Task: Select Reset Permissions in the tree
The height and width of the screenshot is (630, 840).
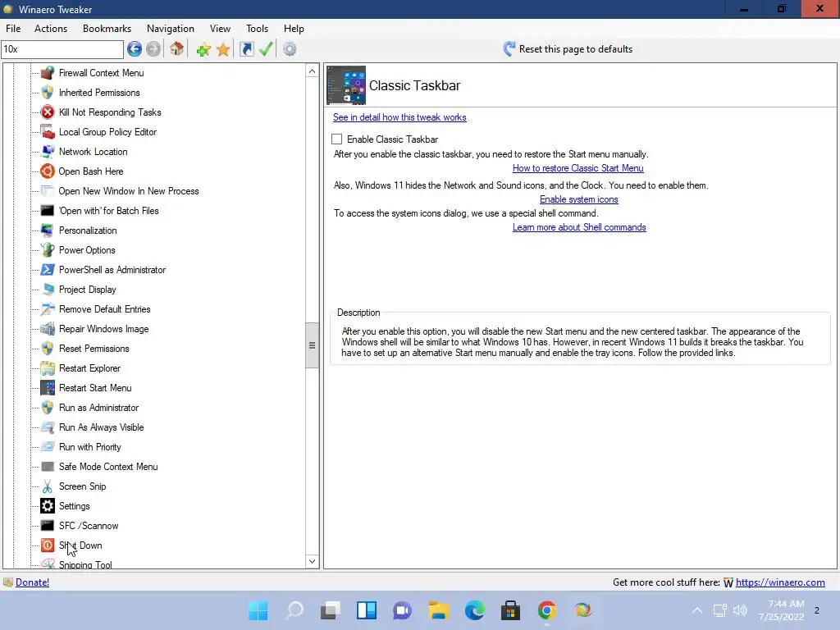Action: point(94,349)
